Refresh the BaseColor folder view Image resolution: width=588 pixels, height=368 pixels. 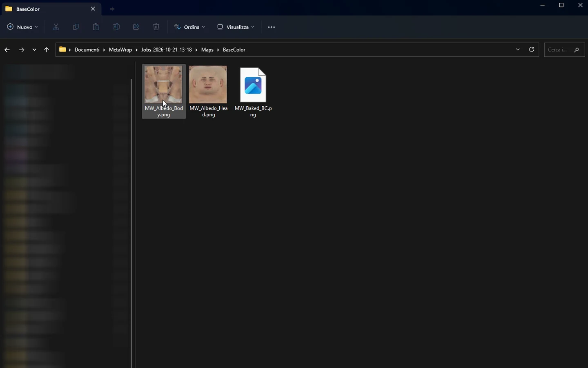(532, 49)
